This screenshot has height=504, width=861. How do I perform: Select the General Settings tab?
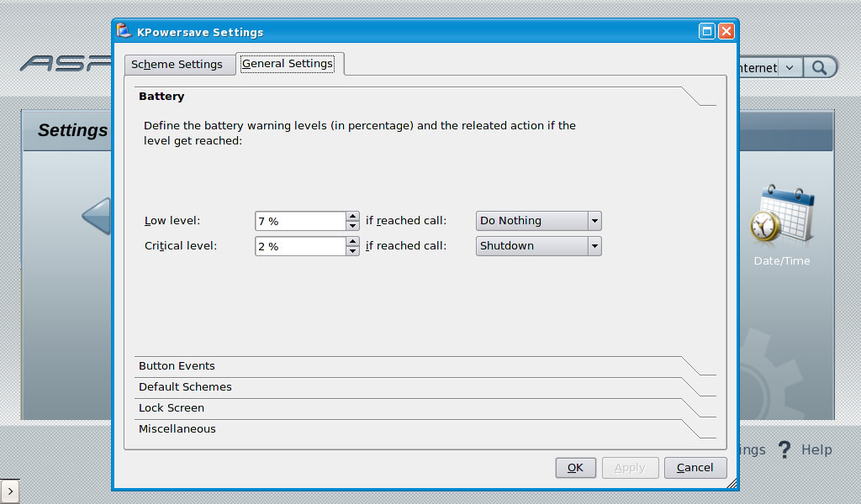coord(289,64)
